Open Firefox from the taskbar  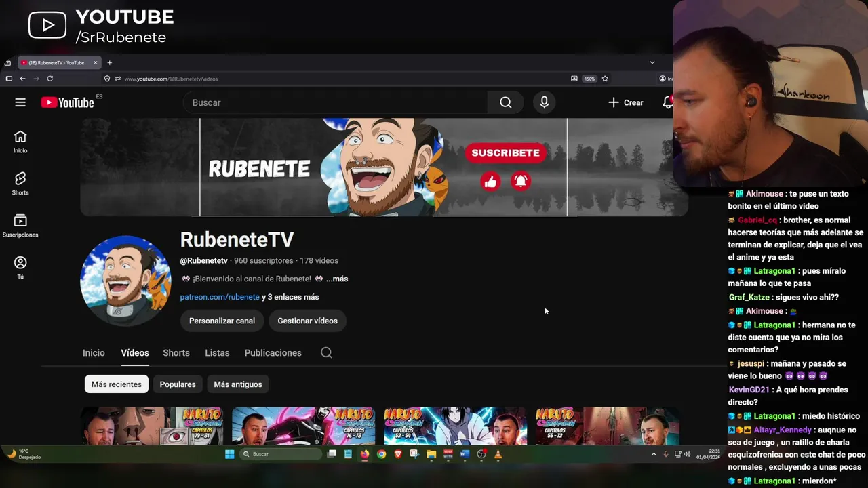365,454
